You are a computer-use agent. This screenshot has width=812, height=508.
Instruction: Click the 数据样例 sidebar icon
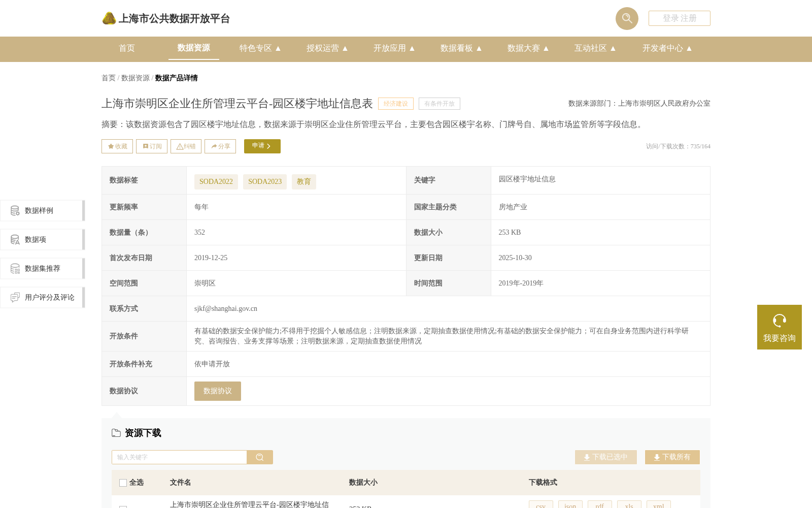(15, 210)
